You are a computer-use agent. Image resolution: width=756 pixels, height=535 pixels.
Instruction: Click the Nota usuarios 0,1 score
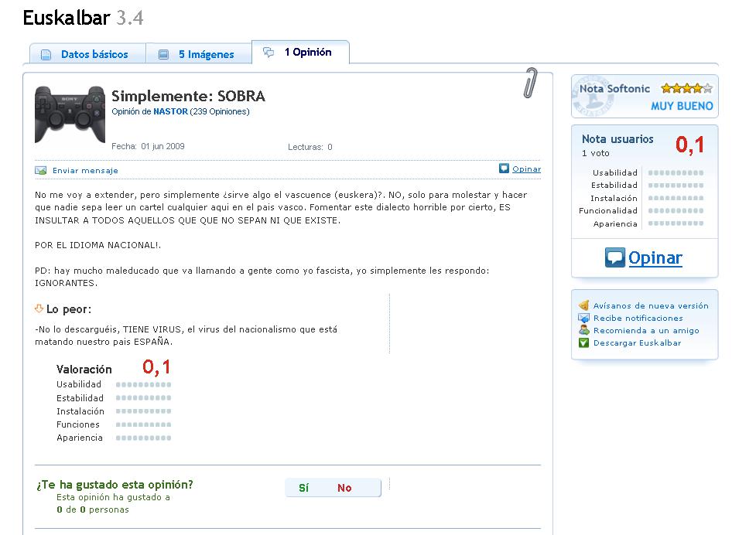[x=689, y=145]
